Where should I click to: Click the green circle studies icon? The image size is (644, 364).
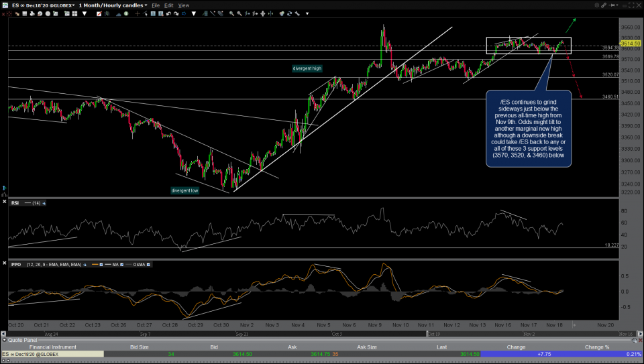126,13
